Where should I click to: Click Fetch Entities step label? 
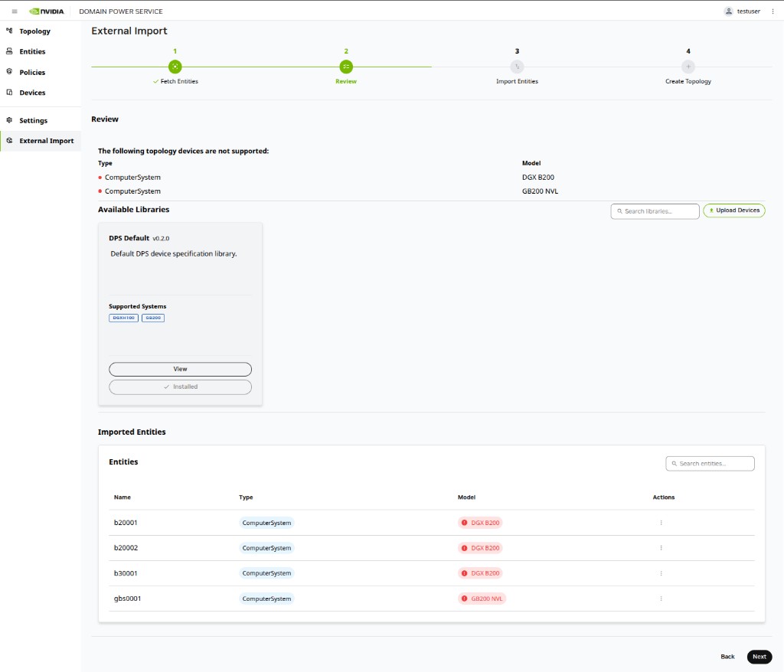pos(179,81)
